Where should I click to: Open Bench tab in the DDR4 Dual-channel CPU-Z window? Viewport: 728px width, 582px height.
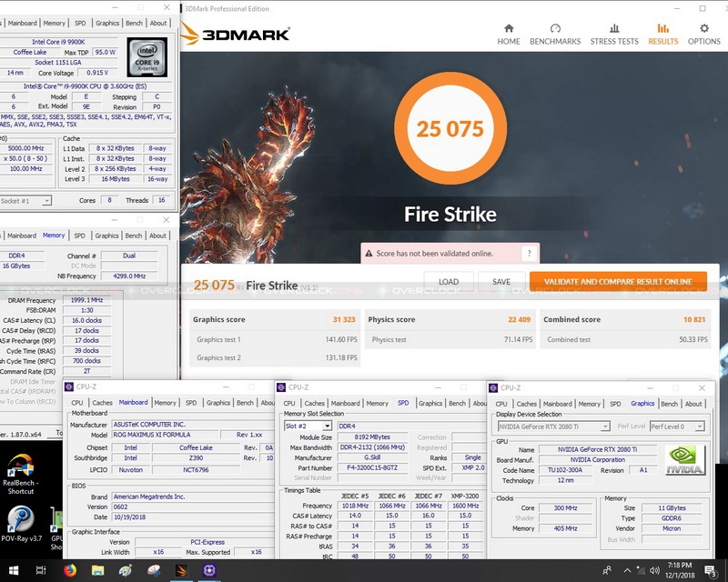[x=134, y=236]
